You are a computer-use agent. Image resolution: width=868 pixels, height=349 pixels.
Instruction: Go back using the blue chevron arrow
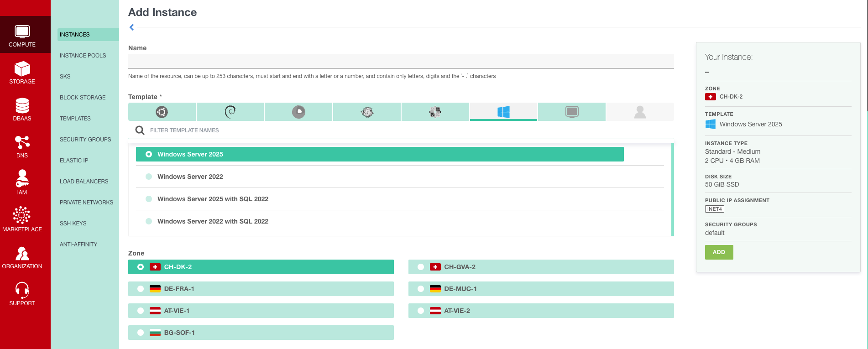pos(131,27)
